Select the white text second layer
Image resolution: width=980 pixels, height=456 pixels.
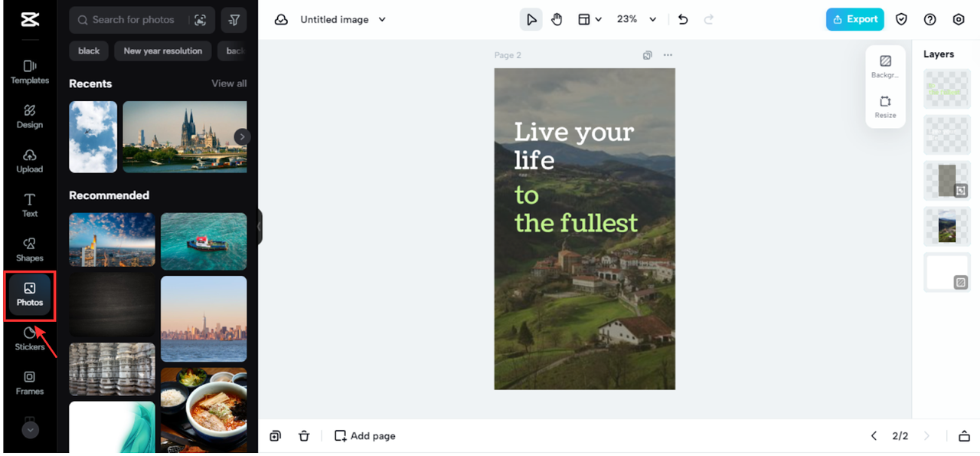pos(946,135)
